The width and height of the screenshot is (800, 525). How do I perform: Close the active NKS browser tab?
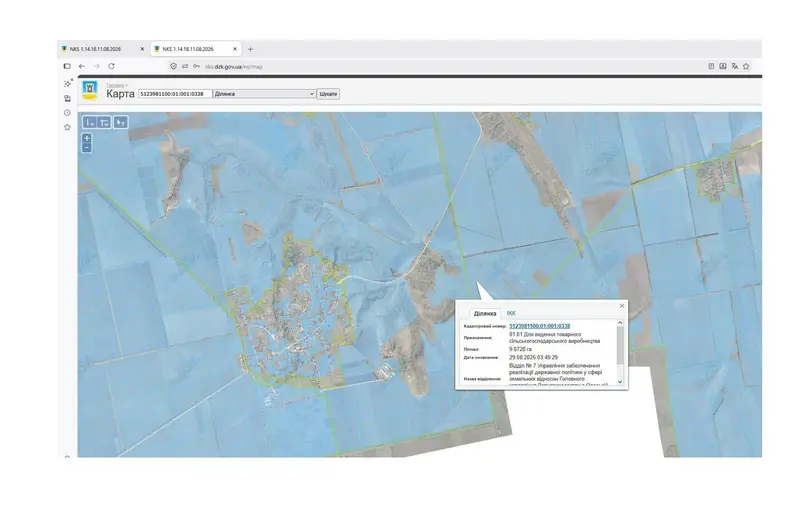pyautogui.click(x=235, y=49)
